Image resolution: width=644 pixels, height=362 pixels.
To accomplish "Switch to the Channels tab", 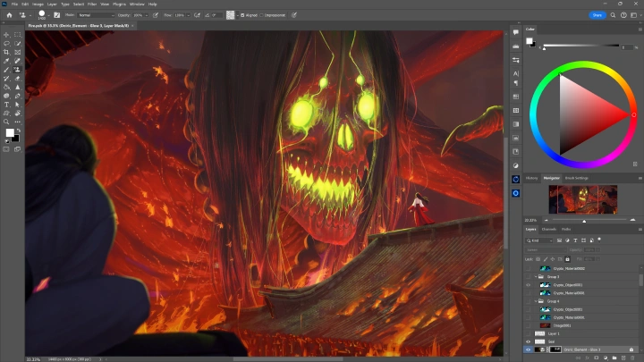I will 548,229.
